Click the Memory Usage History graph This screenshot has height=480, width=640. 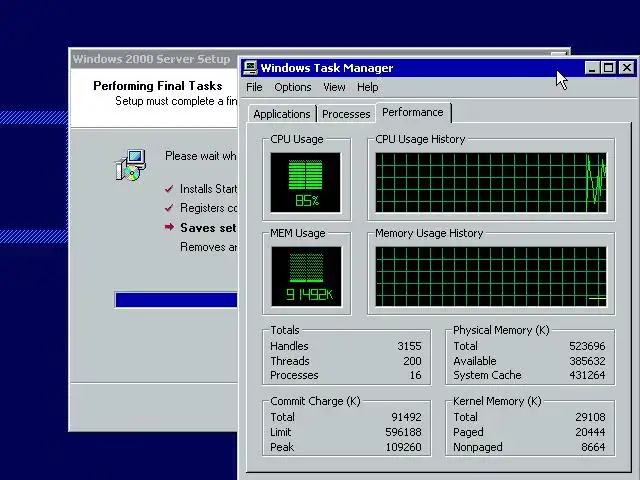point(491,276)
